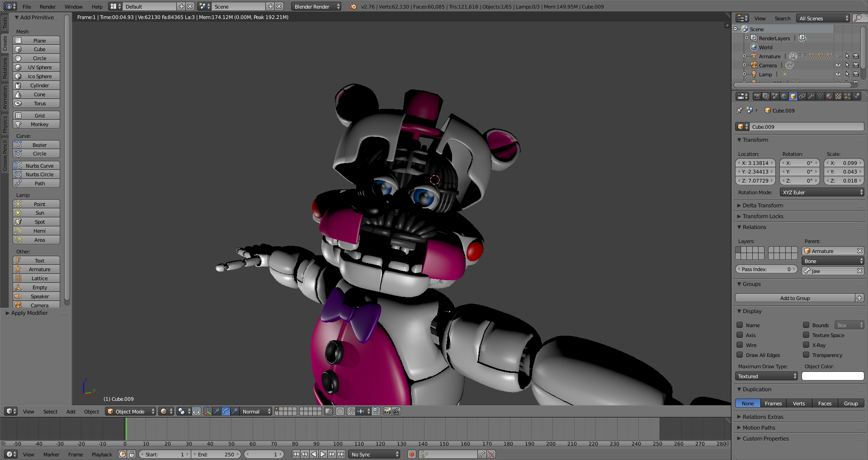Enable the Wire display checkbox
The image size is (868, 460).
(740, 345)
